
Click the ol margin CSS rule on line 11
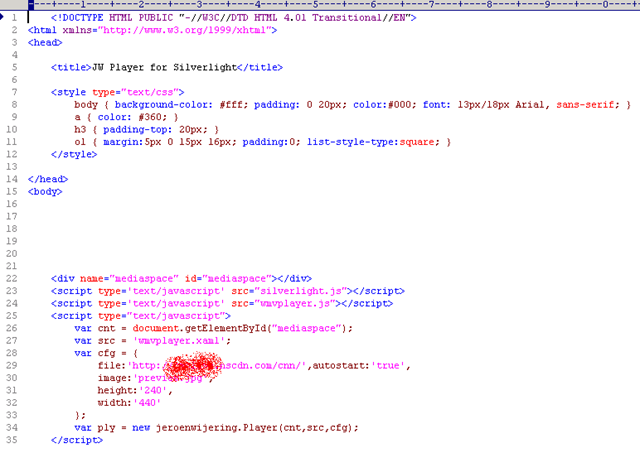click(262, 142)
